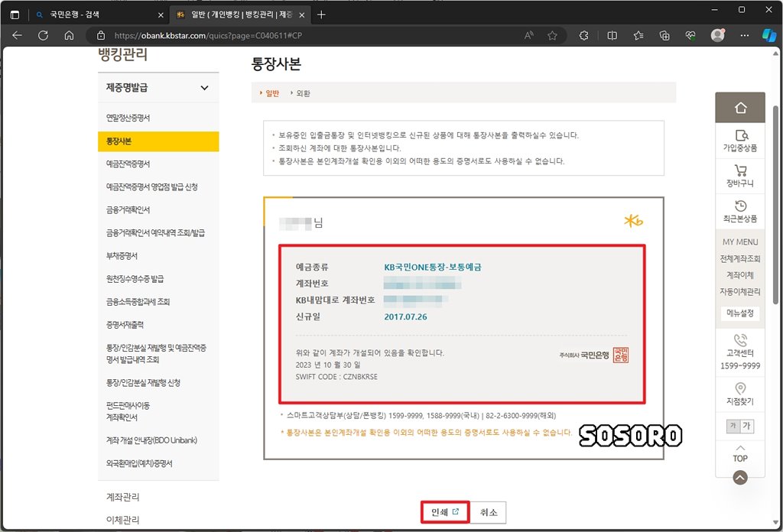Open 원천징수영수증 발급 menu item
The width and height of the screenshot is (783, 532).
[135, 278]
